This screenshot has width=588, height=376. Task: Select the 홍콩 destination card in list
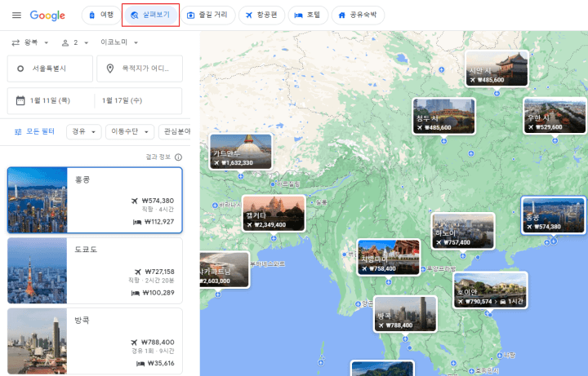click(95, 201)
